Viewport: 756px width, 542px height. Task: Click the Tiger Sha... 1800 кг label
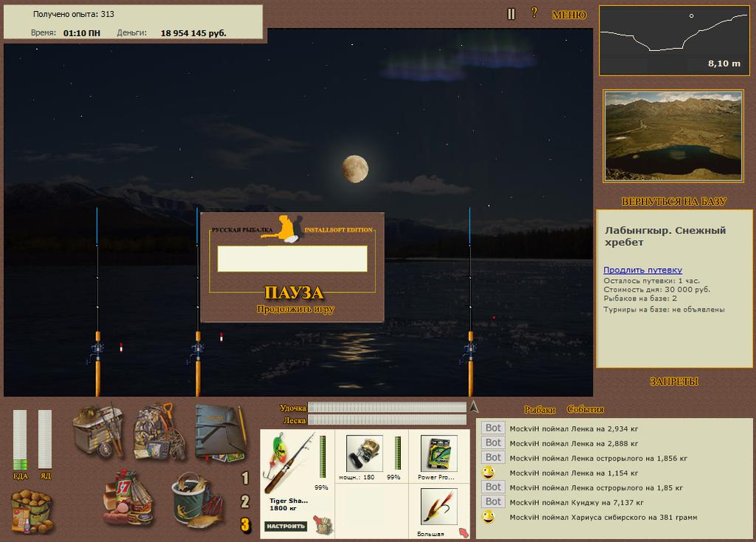(289, 504)
